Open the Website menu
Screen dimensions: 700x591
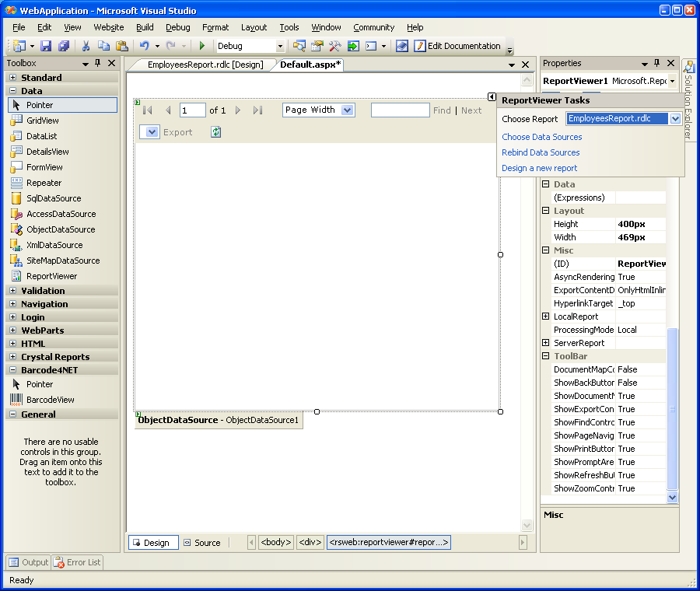coord(108,27)
